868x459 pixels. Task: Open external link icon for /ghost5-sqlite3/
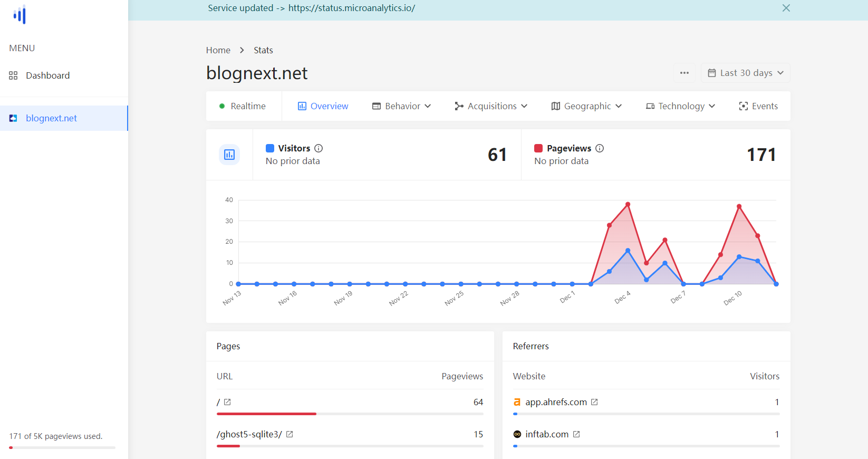[290, 434]
